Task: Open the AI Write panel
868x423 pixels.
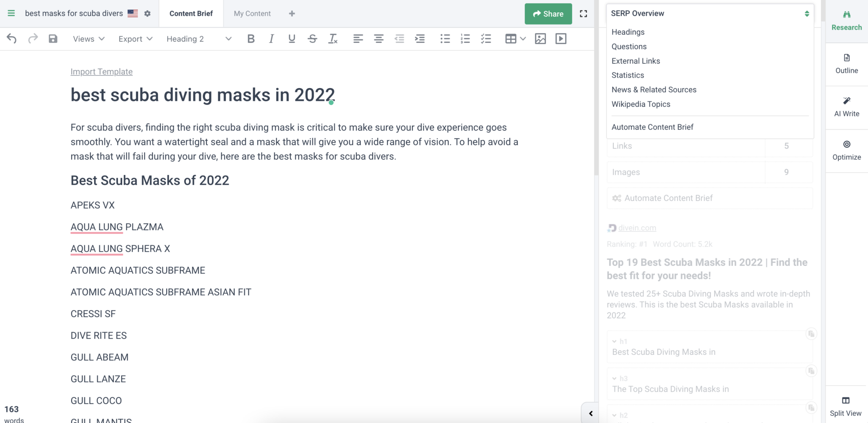Action: tap(846, 107)
